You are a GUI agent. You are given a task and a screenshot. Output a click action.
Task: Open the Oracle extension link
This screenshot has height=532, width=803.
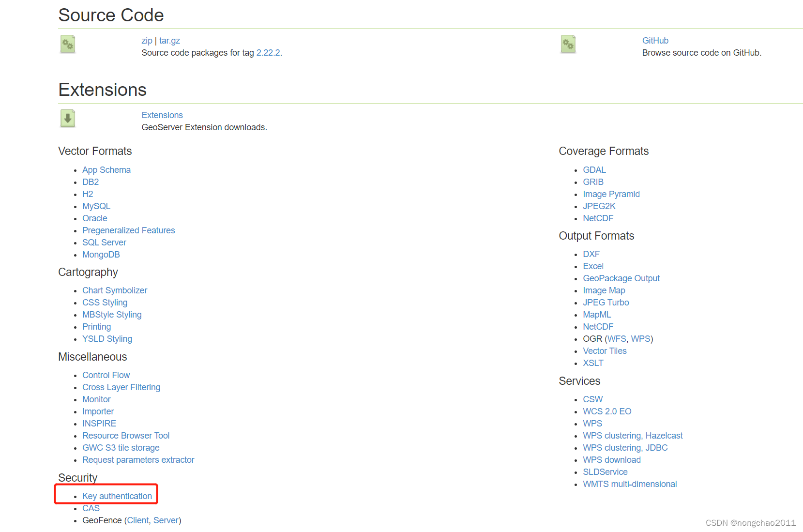(x=94, y=218)
